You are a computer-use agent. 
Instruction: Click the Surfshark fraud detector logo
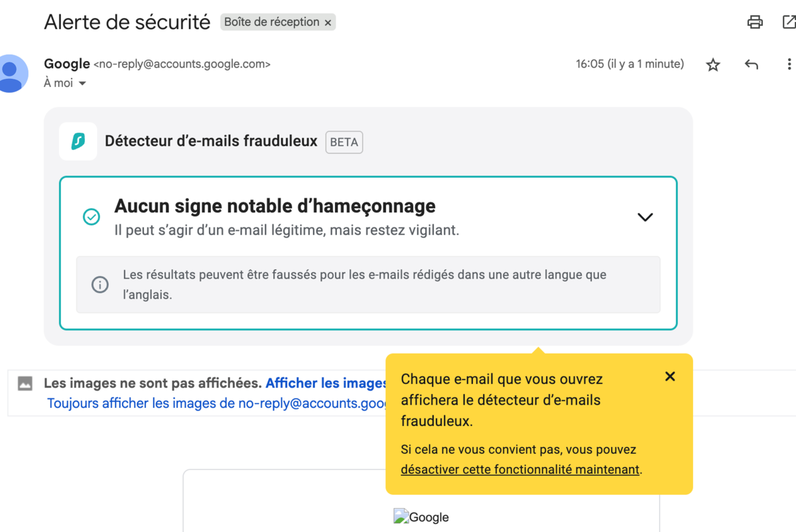[78, 141]
